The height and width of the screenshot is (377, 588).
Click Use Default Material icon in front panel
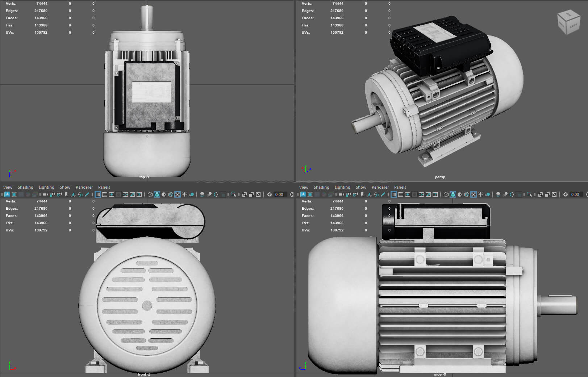click(x=164, y=194)
